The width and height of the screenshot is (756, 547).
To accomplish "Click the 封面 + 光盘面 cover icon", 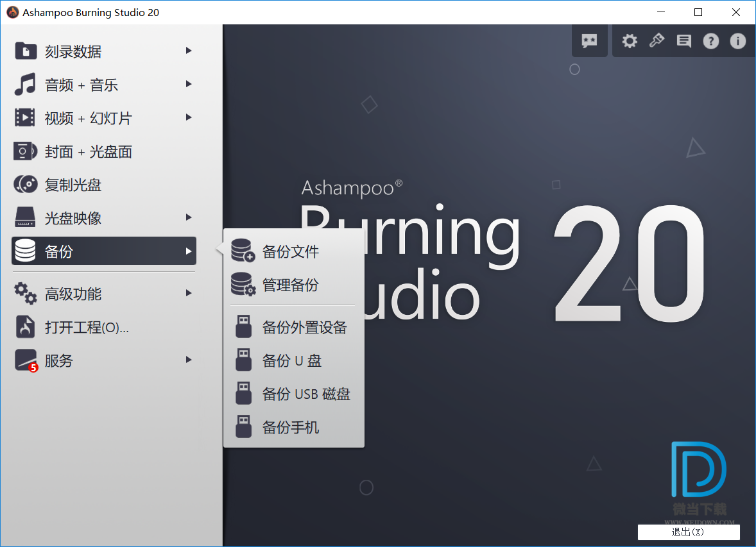I will click(x=26, y=151).
